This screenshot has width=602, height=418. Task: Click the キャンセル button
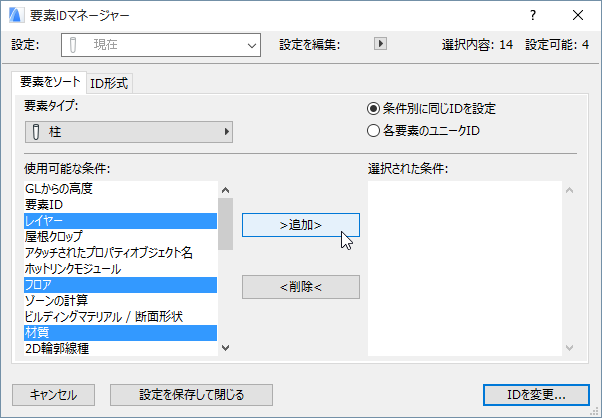[54, 394]
